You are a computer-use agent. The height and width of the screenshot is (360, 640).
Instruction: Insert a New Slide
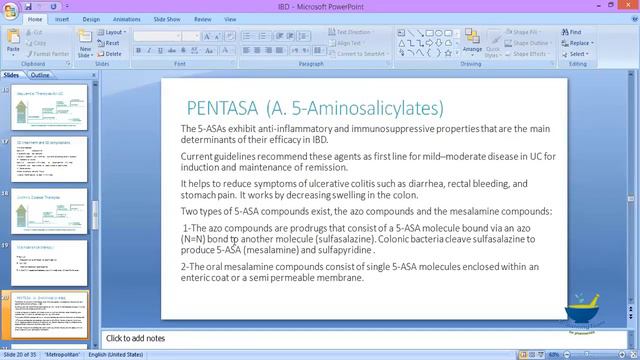(x=85, y=43)
